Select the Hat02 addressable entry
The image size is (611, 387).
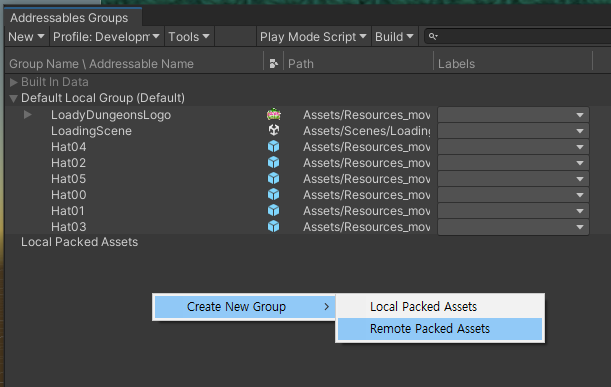tap(69, 163)
